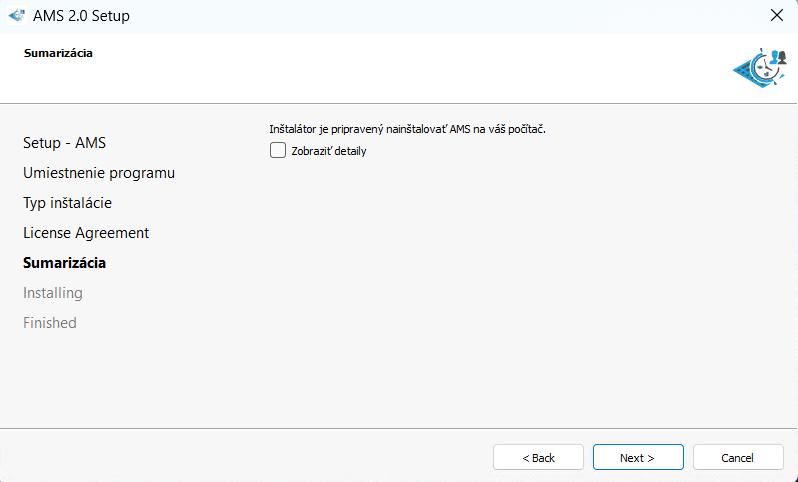Image resolution: width=798 pixels, height=482 pixels.
Task: Open the 'Typ inštalácie' step
Action: [x=67, y=203]
